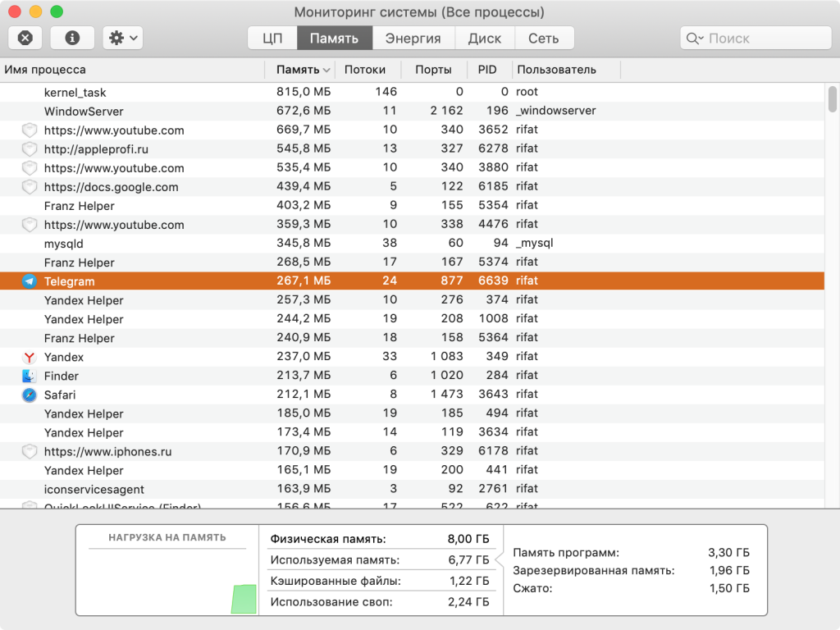The image size is (840, 630).
Task: Select Yandex Helper row with 244,2 МБ
Action: point(412,319)
